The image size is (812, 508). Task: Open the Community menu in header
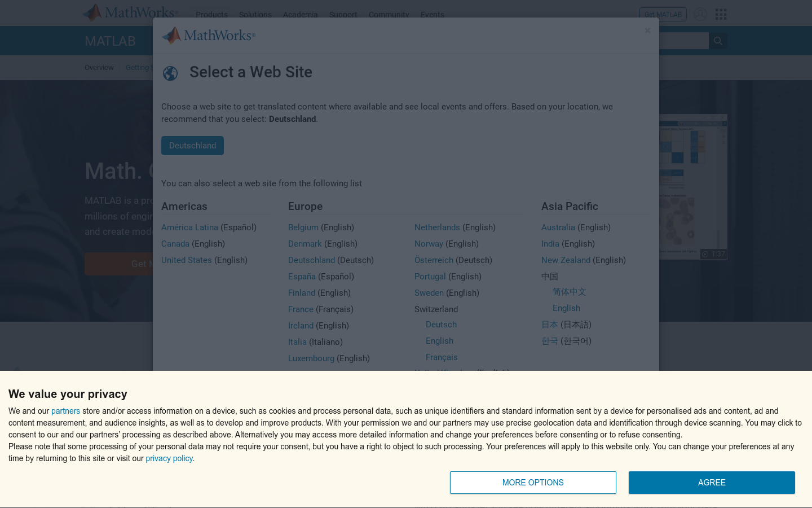click(389, 14)
